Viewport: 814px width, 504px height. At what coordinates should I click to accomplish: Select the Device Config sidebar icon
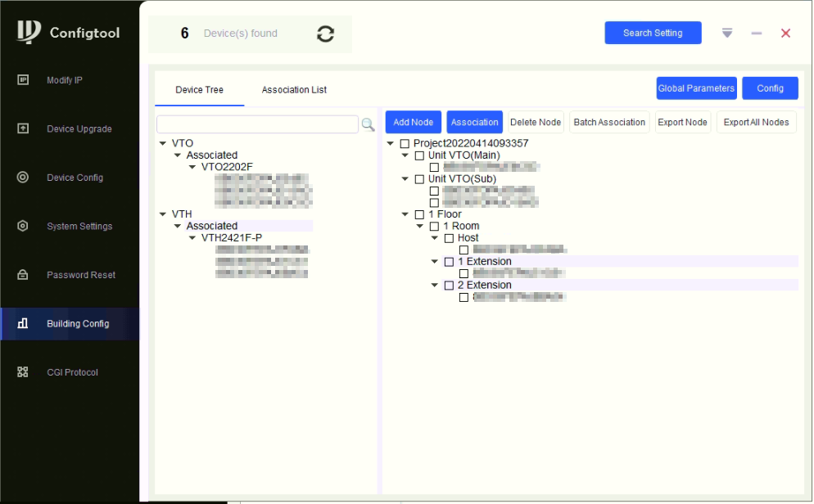coord(23,178)
